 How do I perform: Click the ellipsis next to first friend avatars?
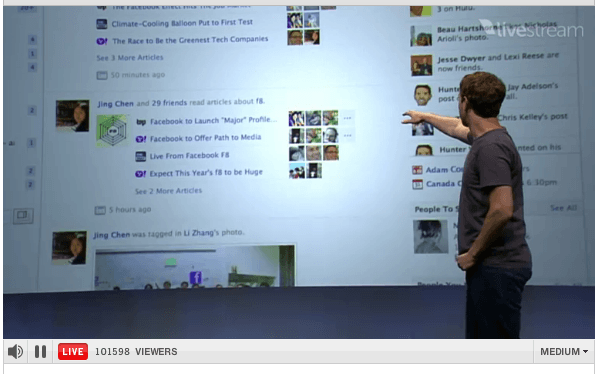pyautogui.click(x=347, y=118)
